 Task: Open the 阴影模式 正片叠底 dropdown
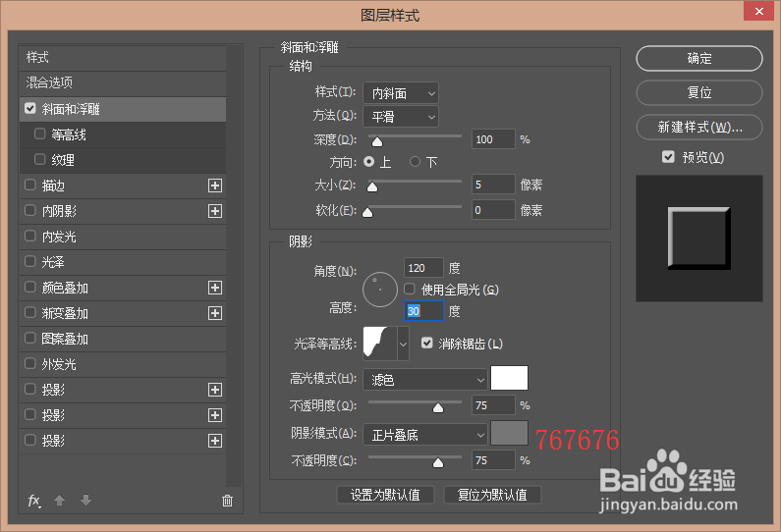point(425,435)
